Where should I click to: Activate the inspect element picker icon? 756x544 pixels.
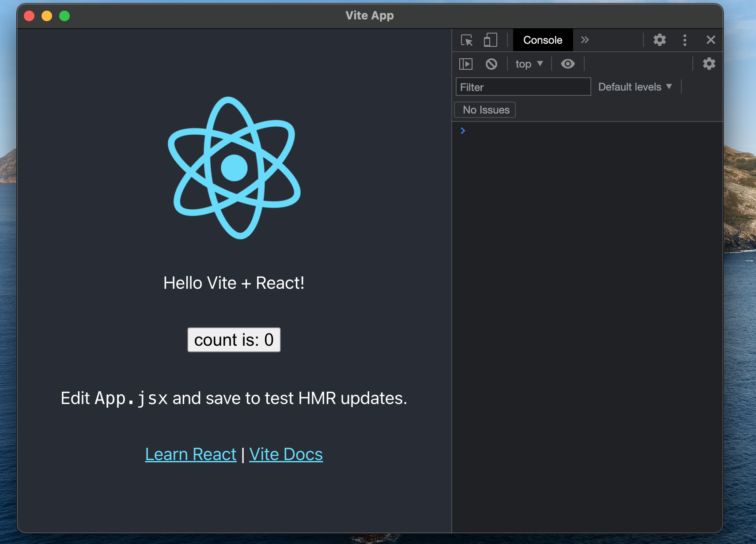(467, 40)
